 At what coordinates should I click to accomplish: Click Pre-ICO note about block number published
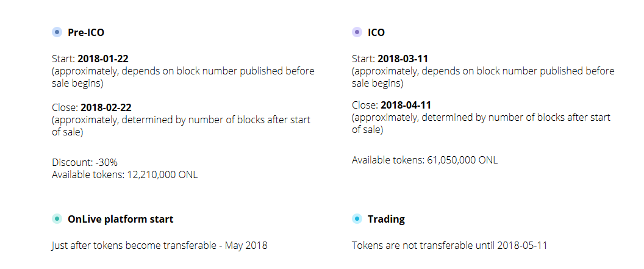[183, 77]
